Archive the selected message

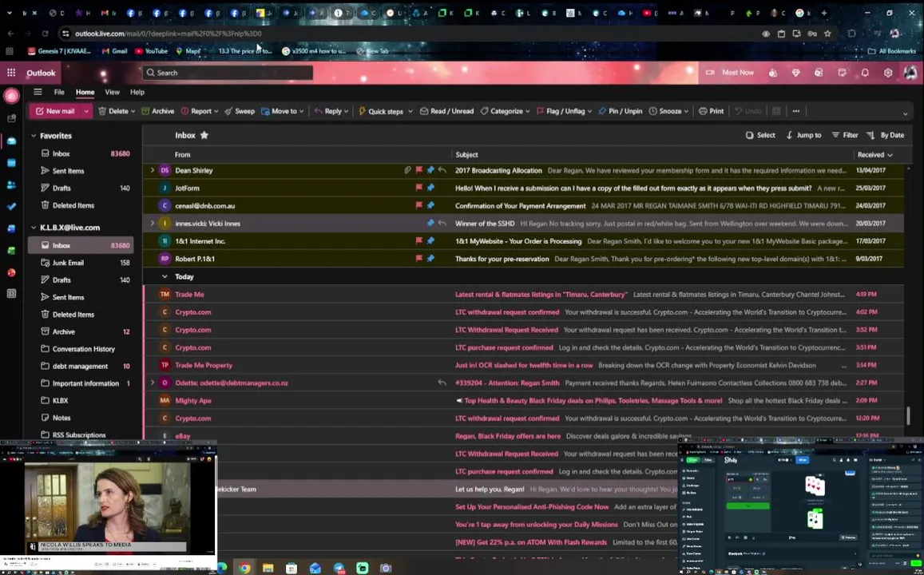(158, 111)
